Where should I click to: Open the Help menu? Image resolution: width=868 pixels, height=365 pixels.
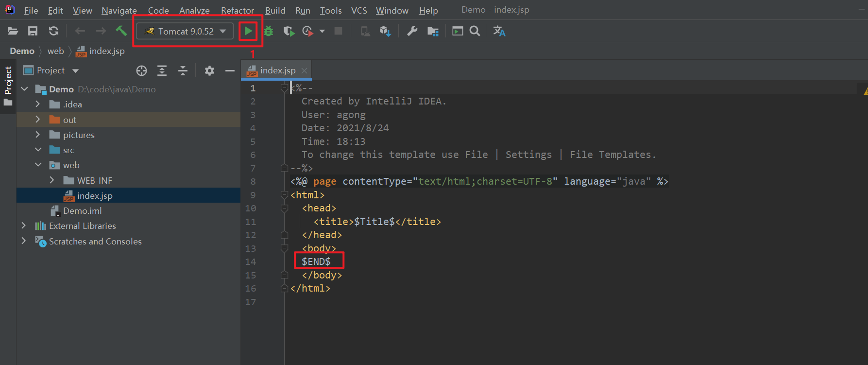coord(428,10)
